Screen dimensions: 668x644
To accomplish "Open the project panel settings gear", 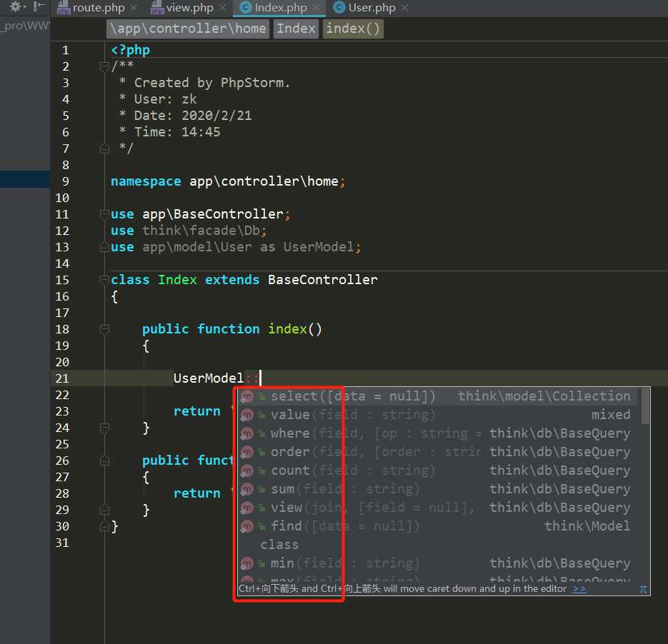I will [x=15, y=6].
